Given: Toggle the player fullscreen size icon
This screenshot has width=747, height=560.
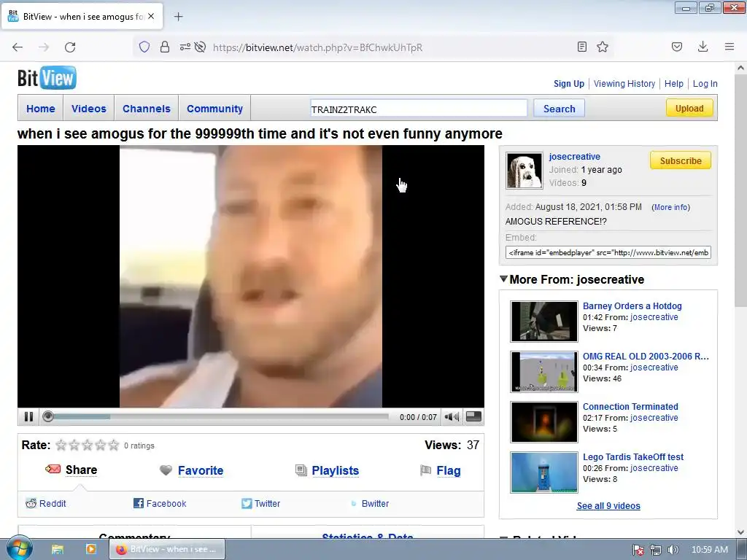Looking at the screenshot, I should 473,416.
